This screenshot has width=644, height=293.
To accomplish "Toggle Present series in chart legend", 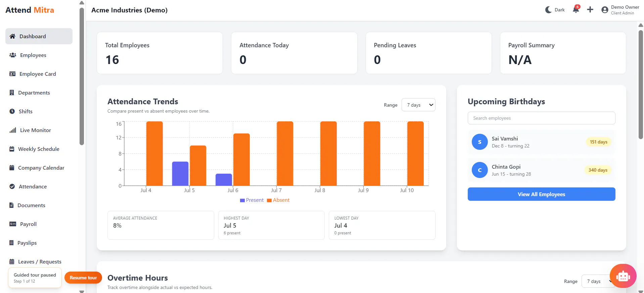I will pyautogui.click(x=252, y=200).
